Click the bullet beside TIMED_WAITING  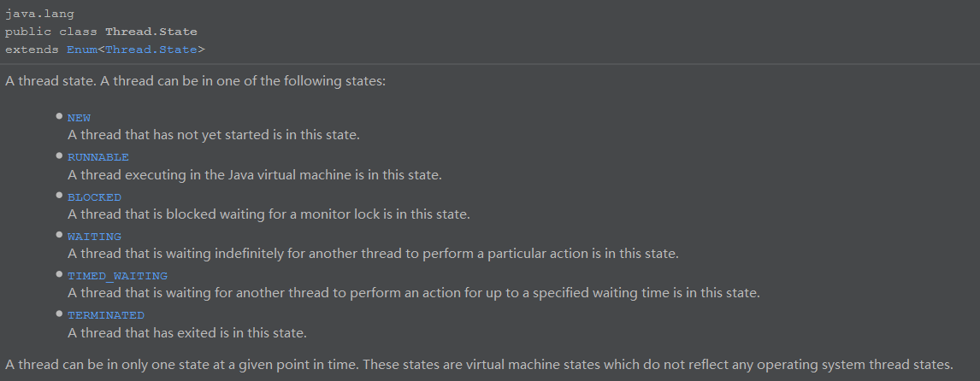59,274
